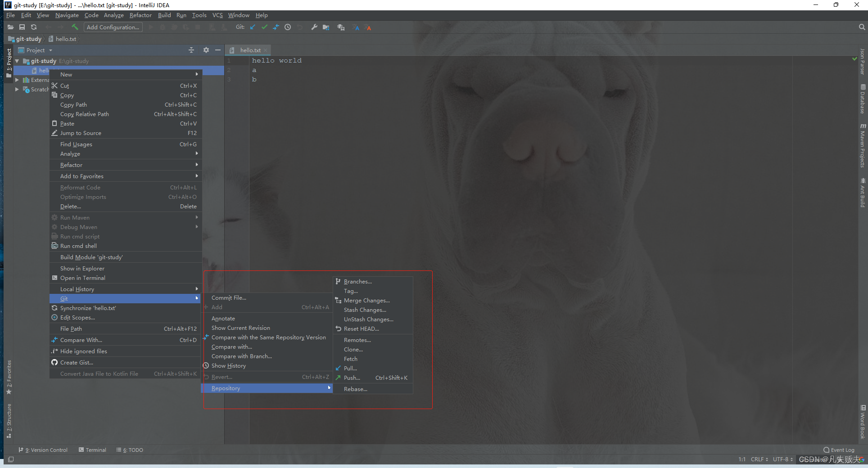The height and width of the screenshot is (468, 868).
Task: Expand the Add to Favorites submenu
Action: pos(125,176)
